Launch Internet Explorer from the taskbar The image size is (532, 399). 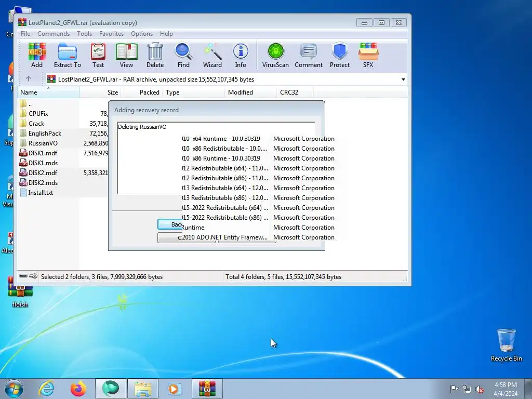click(46, 389)
